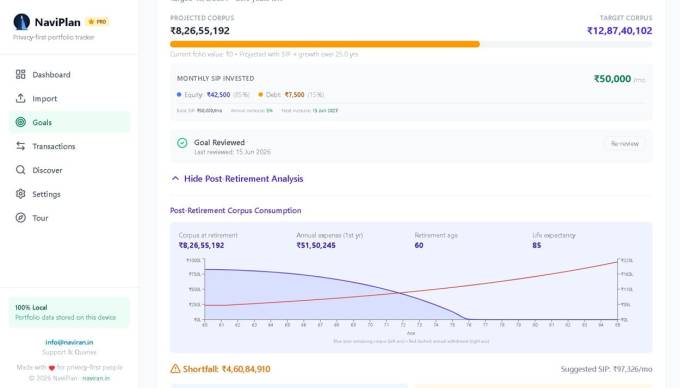Start the Tour from sidebar

pyautogui.click(x=69, y=218)
